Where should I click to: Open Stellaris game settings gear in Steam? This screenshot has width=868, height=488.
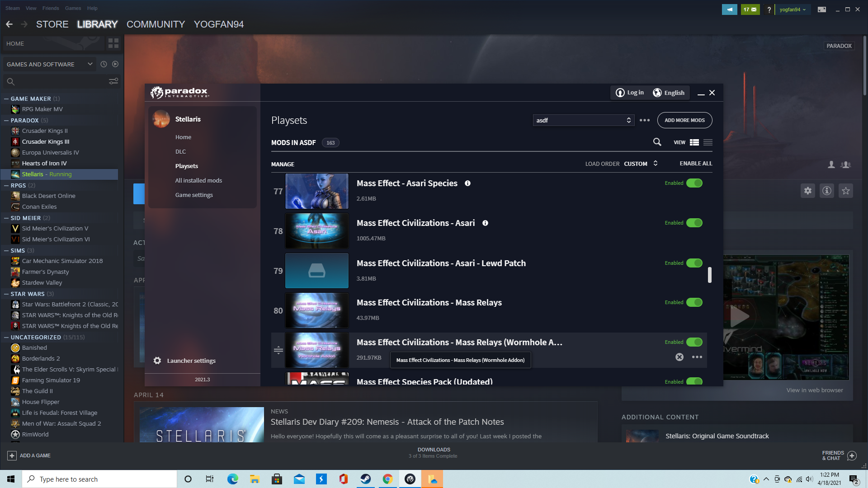pos(808,191)
